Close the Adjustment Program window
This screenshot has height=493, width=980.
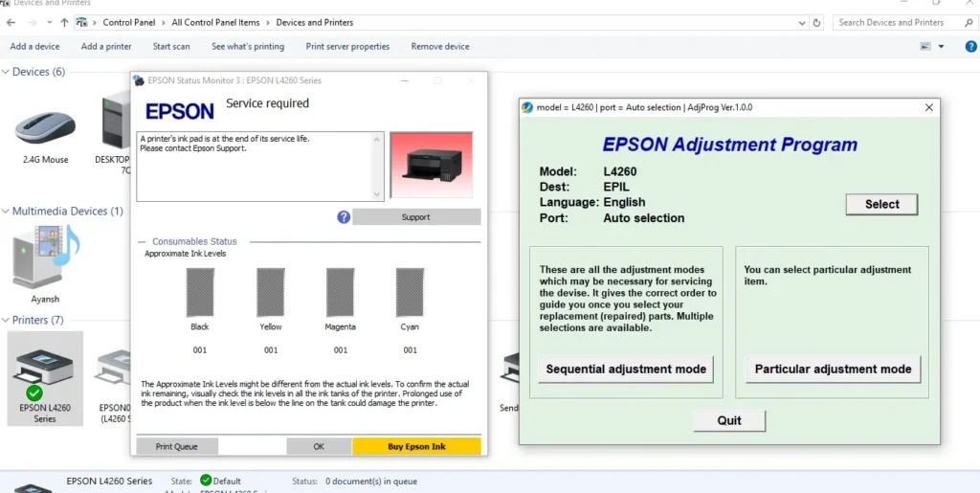point(928,107)
